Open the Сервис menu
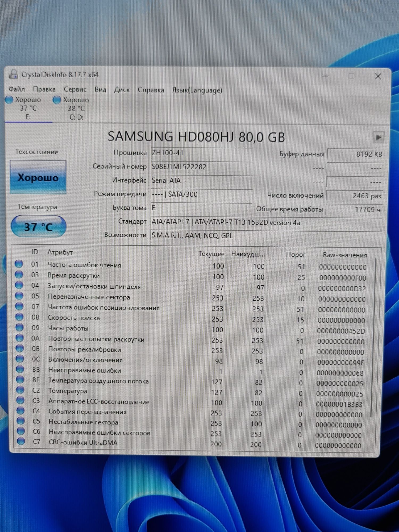This screenshot has height=532, width=399. coord(75,90)
